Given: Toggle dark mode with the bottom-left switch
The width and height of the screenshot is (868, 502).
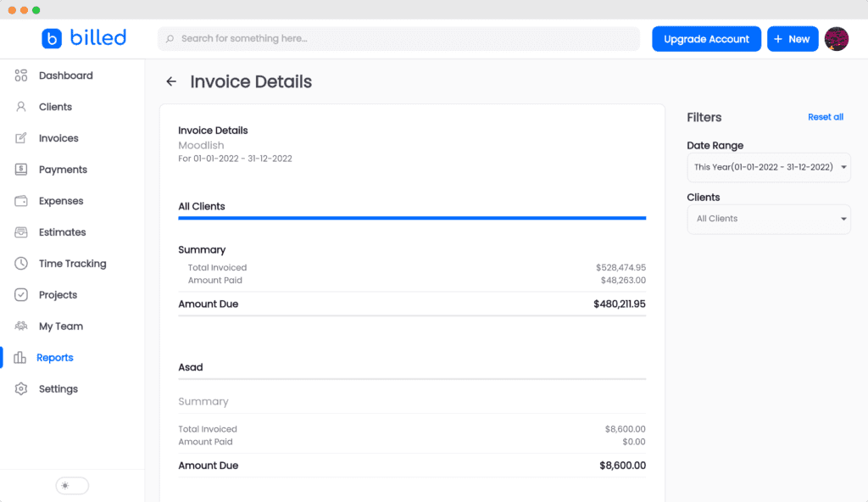Looking at the screenshot, I should [71, 485].
